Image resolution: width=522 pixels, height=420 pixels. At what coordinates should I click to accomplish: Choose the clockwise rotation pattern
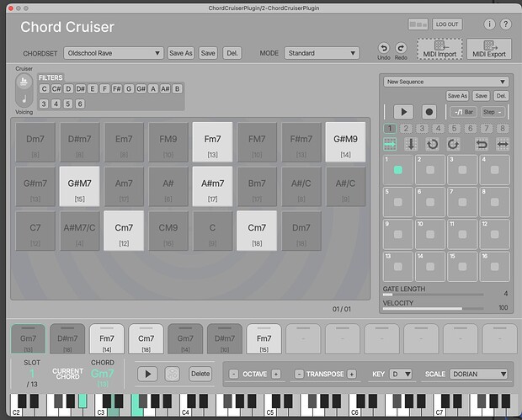pos(453,144)
